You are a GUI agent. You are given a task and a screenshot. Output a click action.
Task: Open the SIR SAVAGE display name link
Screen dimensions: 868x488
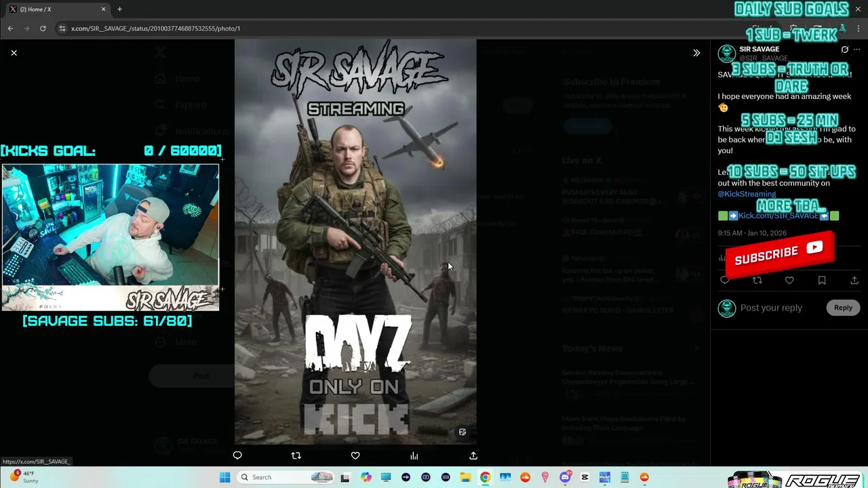[x=759, y=49]
